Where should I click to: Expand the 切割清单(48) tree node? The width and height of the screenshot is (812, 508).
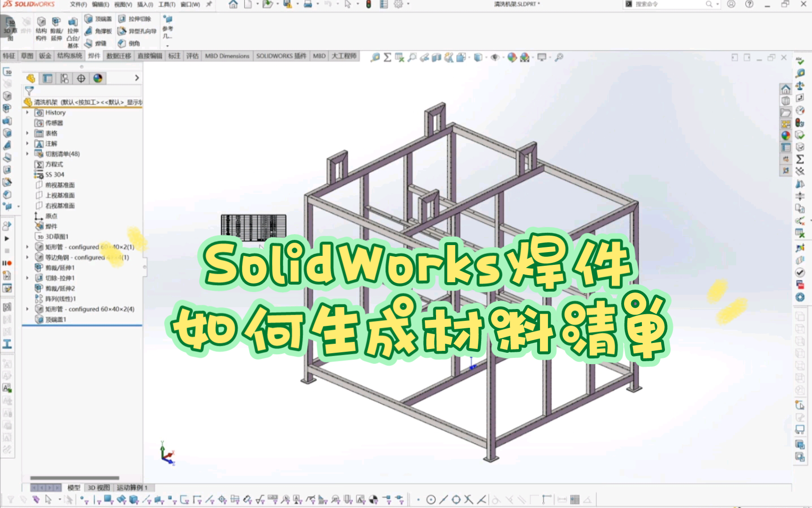pos(27,153)
